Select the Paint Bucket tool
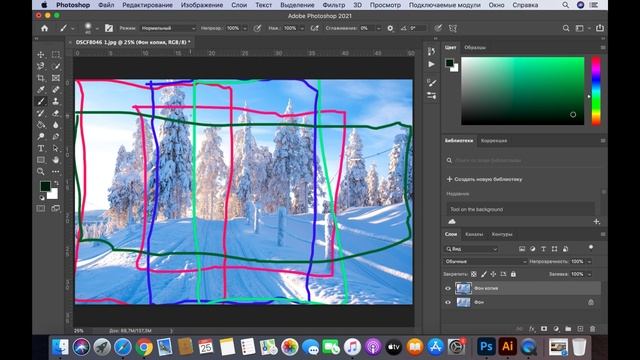The height and width of the screenshot is (360, 640). click(x=41, y=125)
